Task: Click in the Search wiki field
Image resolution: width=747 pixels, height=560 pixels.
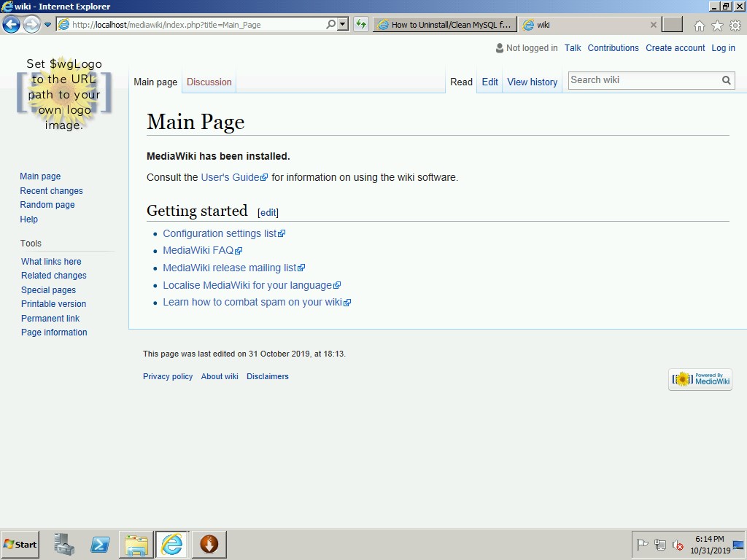Action: point(645,80)
